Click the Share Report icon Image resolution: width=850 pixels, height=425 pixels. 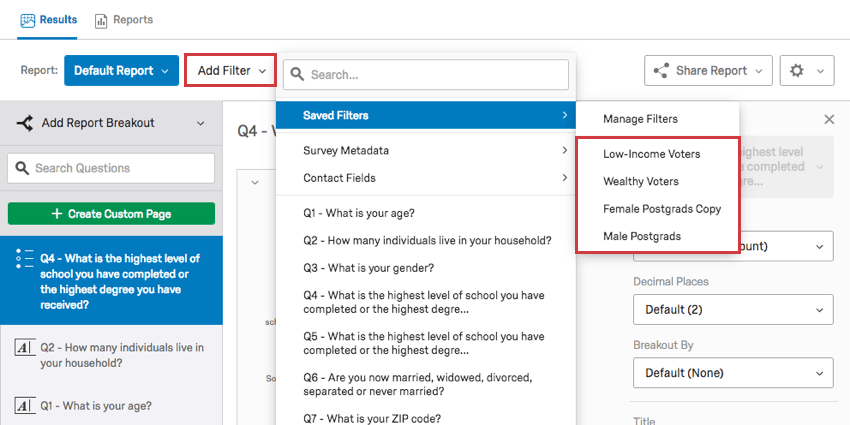click(x=661, y=71)
